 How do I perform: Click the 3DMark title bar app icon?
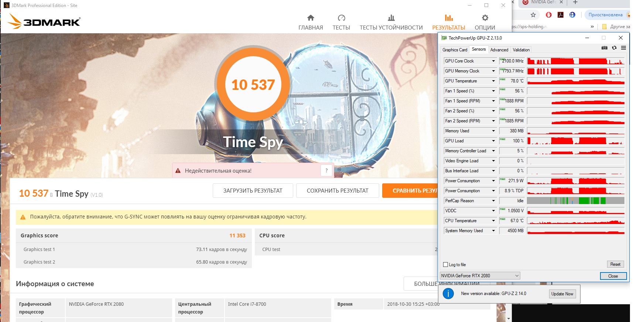point(6,5)
